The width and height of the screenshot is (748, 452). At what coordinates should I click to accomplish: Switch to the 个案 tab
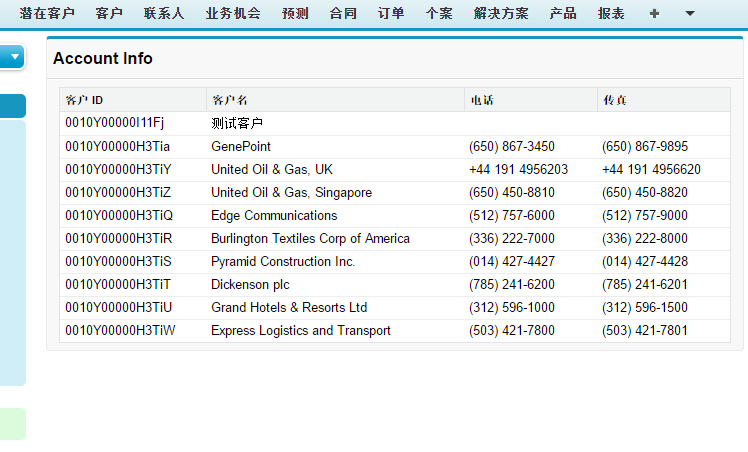coord(439,13)
